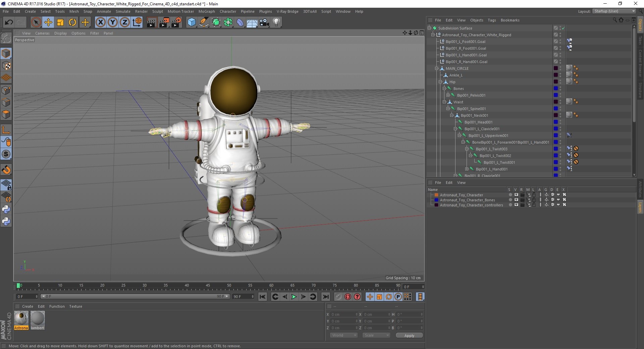Collapse the MAIN_CIRCLE hierarchy
This screenshot has width=644, height=349.
pos(437,68)
